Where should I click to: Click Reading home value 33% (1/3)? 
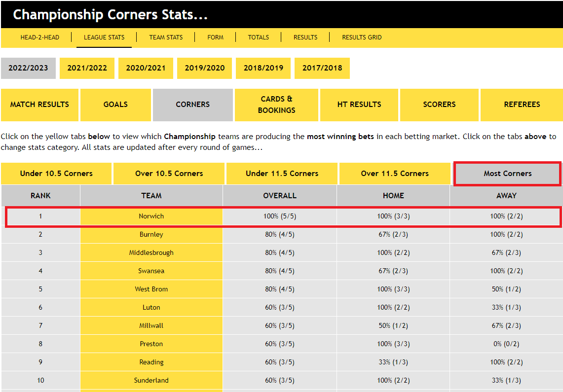pos(393,362)
